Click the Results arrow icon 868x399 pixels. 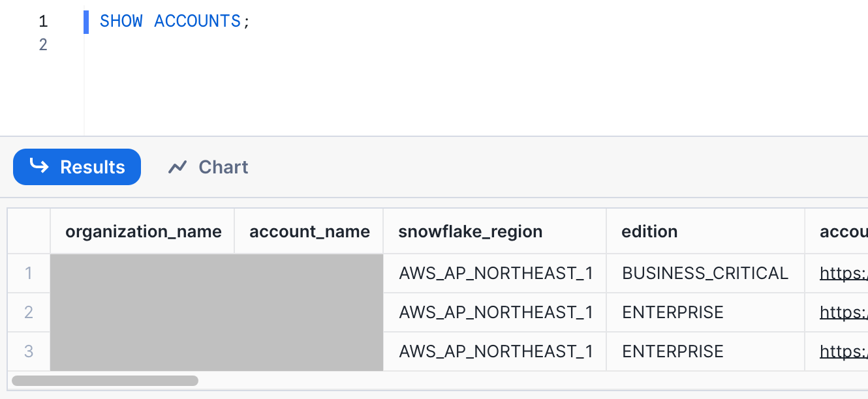[39, 167]
